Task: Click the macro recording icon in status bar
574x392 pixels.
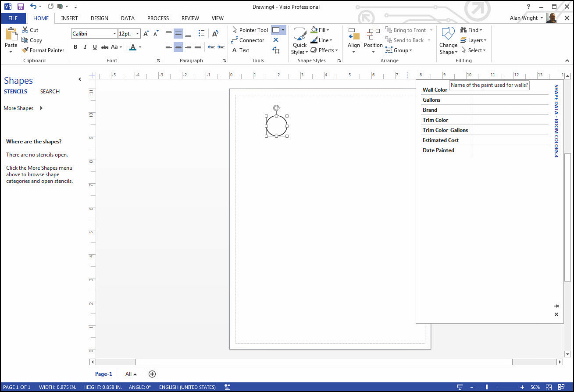Action: coord(227,387)
